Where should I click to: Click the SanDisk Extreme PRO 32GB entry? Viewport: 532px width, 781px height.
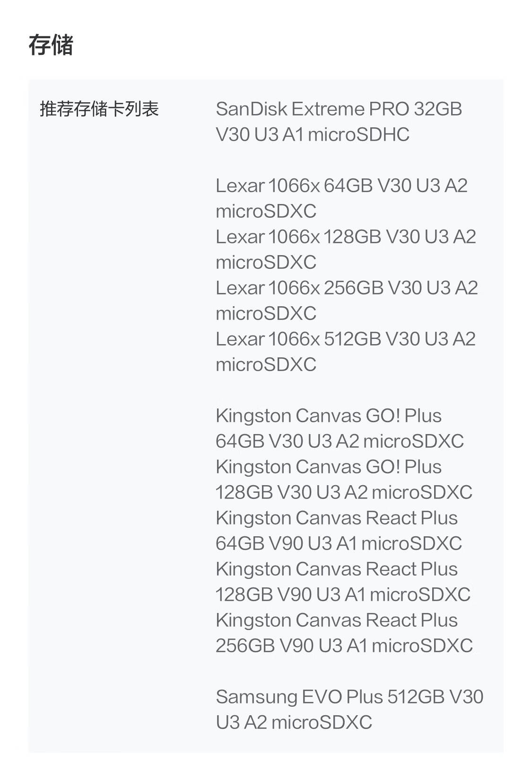coord(339,122)
